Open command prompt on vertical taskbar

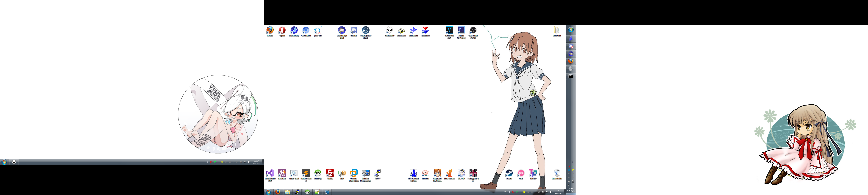point(571,76)
